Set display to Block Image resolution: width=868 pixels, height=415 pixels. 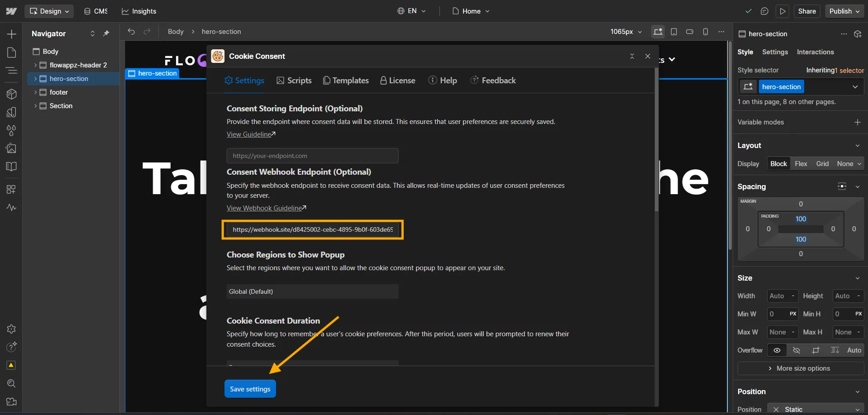click(x=778, y=164)
